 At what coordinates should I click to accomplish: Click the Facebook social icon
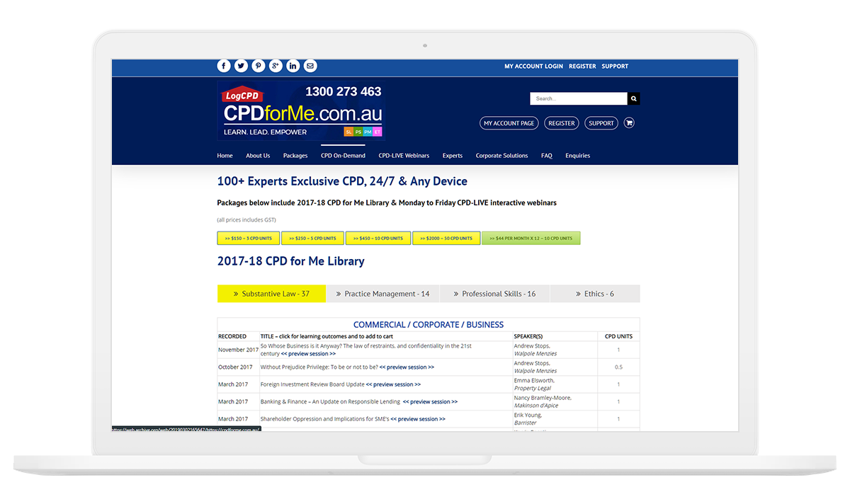coord(224,66)
